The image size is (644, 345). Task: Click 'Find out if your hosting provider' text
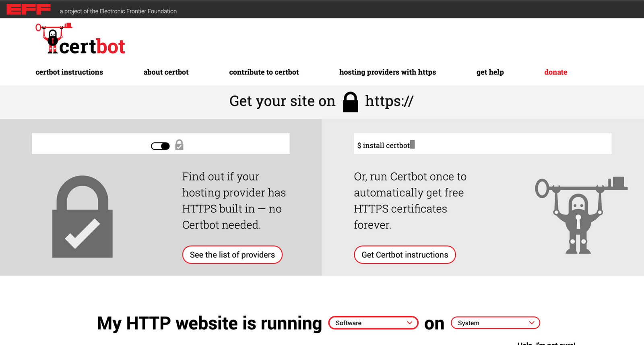click(x=234, y=201)
